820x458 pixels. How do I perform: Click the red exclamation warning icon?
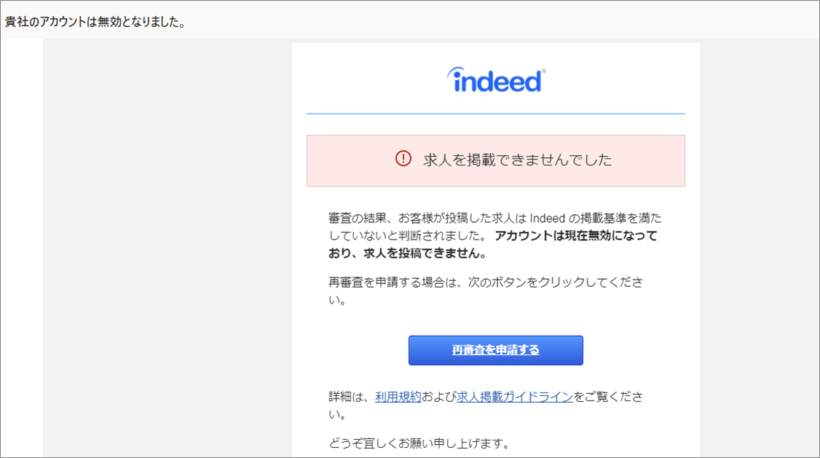point(403,158)
